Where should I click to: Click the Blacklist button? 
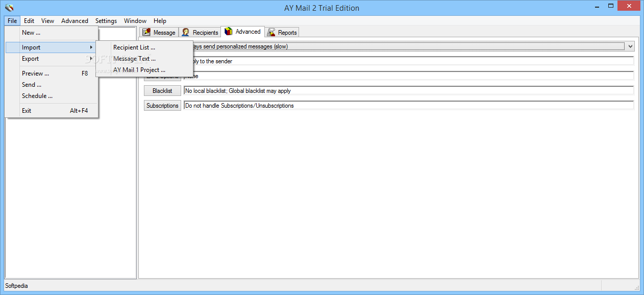pos(162,91)
